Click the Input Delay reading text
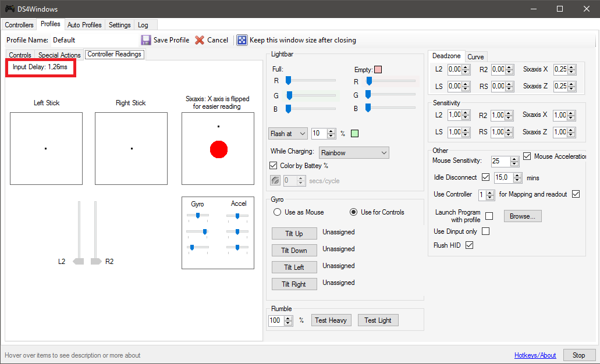 click(x=40, y=67)
